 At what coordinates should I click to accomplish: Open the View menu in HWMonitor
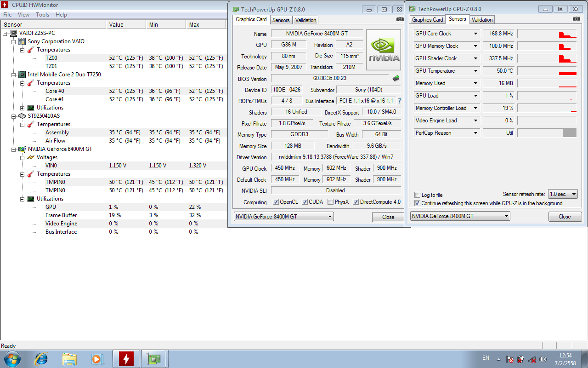pyautogui.click(x=23, y=15)
